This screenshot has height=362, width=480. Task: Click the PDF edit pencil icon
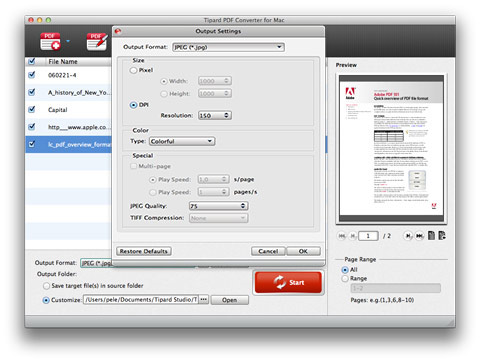(97, 41)
